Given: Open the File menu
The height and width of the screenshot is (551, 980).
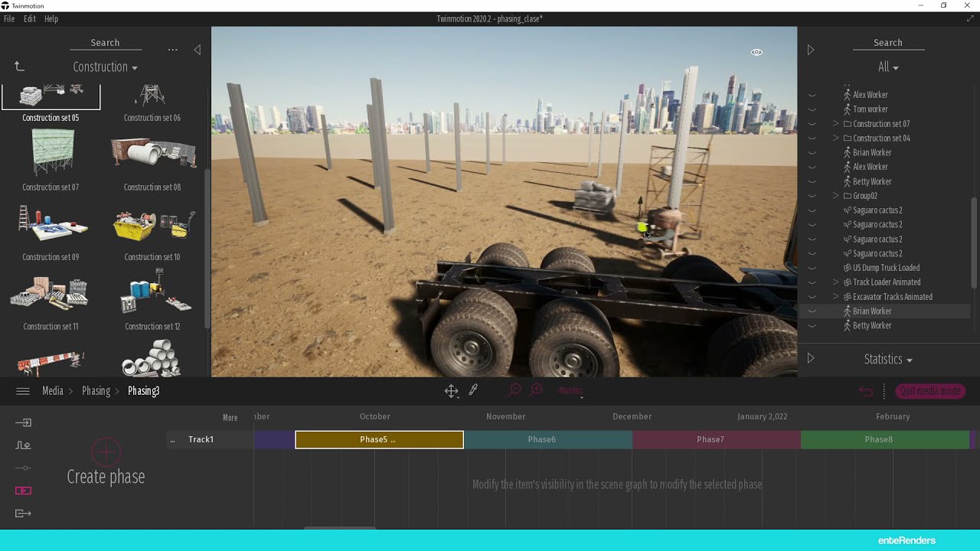Looking at the screenshot, I should [9, 18].
